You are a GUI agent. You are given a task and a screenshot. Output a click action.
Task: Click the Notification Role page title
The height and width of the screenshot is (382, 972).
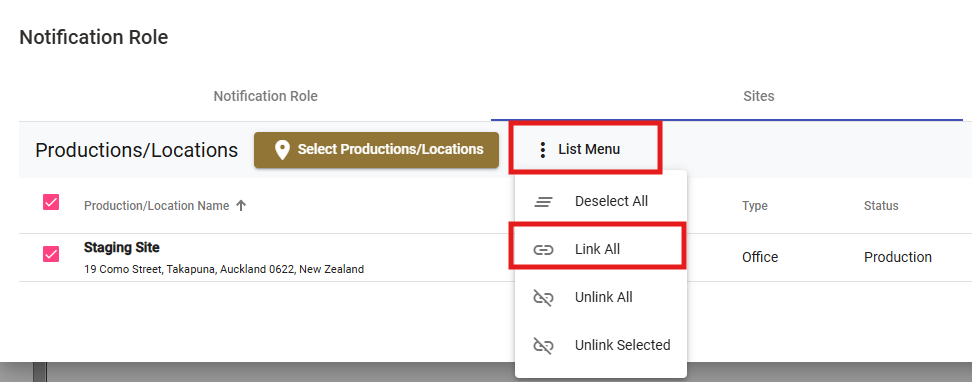[94, 37]
